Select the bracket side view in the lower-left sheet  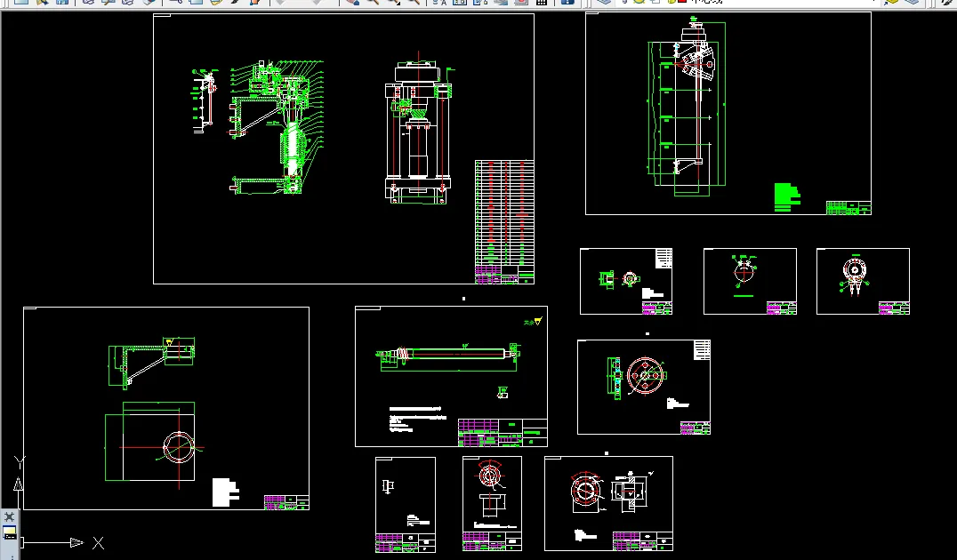pyautogui.click(x=151, y=363)
